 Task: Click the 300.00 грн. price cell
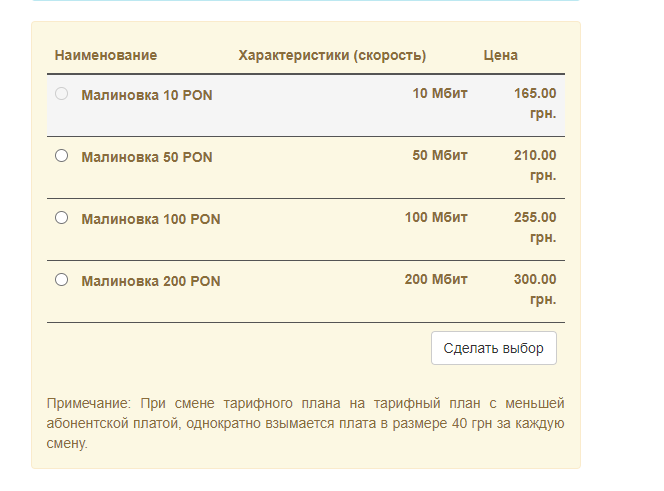pos(535,289)
